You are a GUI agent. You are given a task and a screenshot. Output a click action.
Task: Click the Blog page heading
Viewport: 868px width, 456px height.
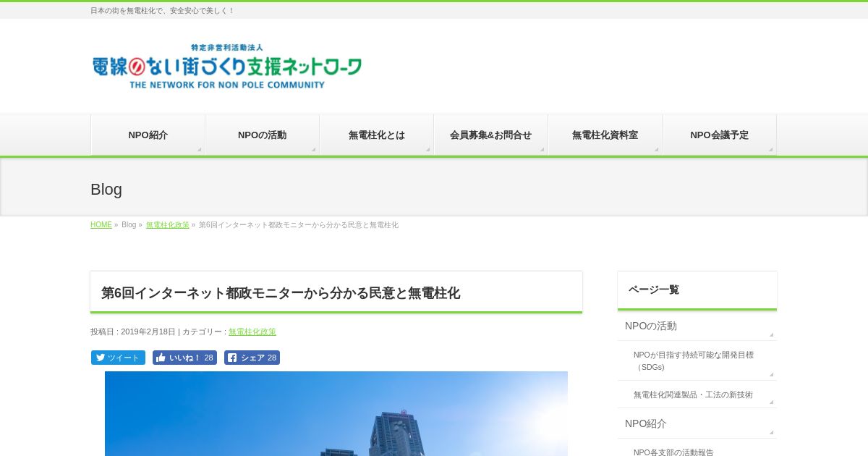point(106,190)
